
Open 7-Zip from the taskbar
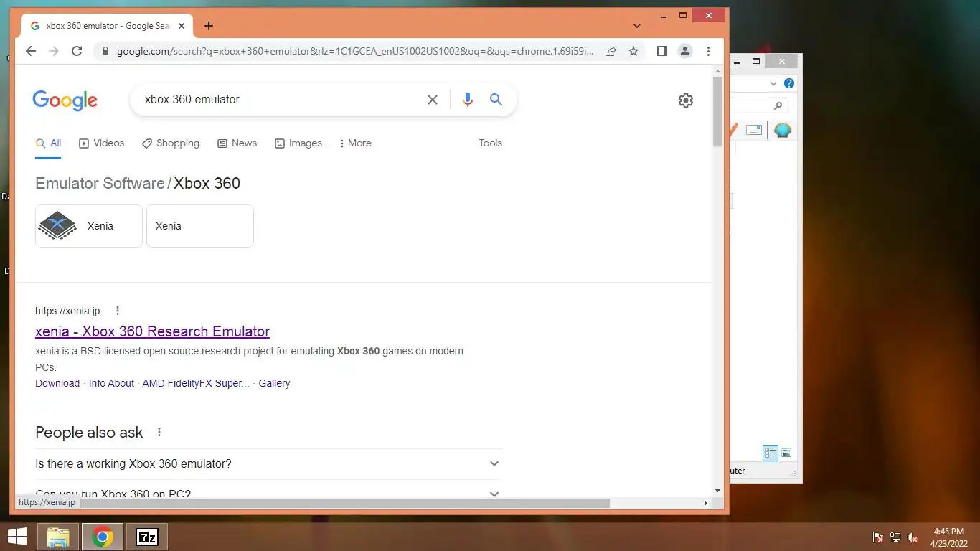click(147, 537)
